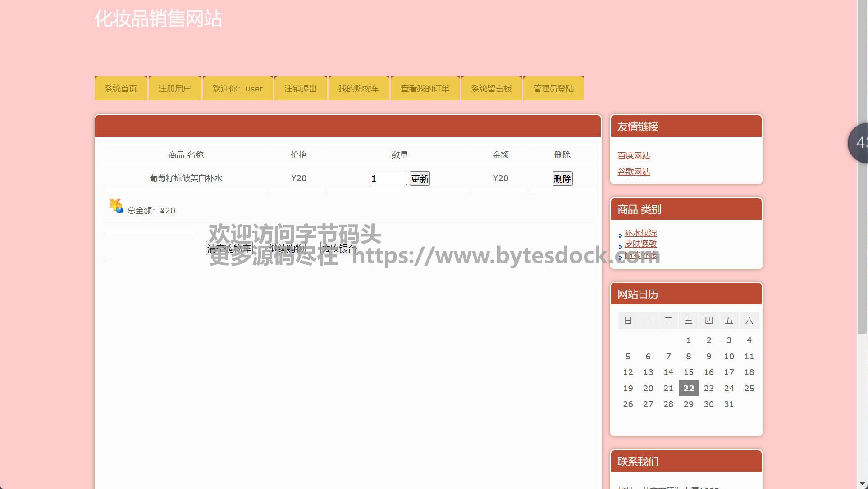
Task: Click the 皮肤紧致 category bullet arrow
Action: pos(621,246)
